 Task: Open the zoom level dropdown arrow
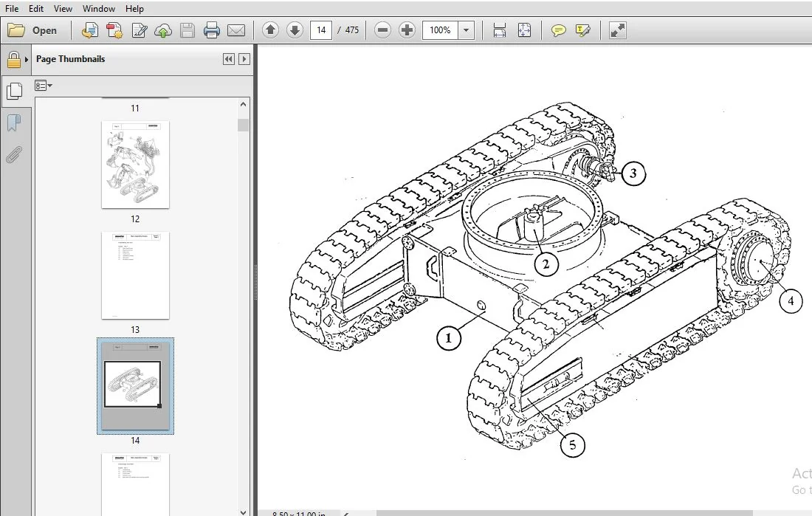coord(466,30)
